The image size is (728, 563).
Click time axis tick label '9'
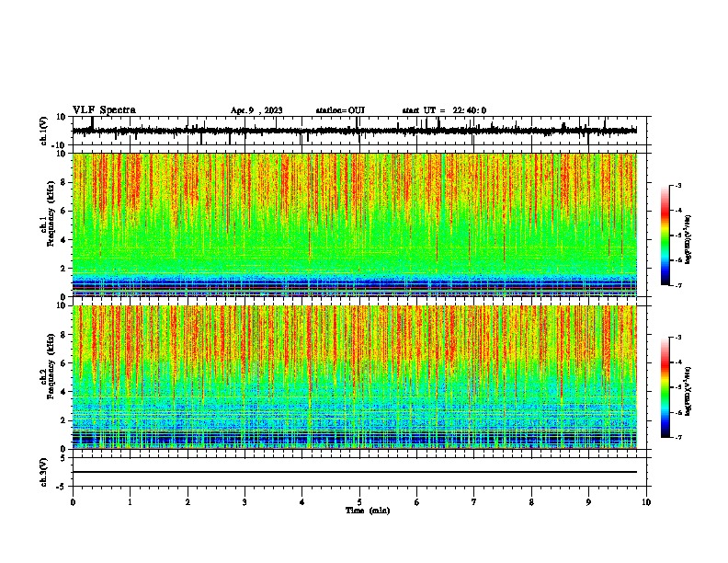click(588, 502)
